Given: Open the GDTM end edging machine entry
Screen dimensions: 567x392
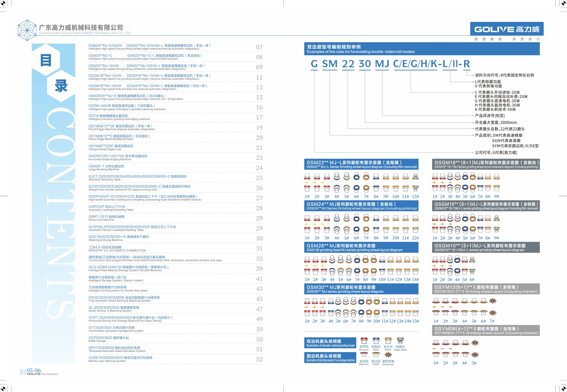Looking at the screenshot, I should pyautogui.click(x=108, y=116).
